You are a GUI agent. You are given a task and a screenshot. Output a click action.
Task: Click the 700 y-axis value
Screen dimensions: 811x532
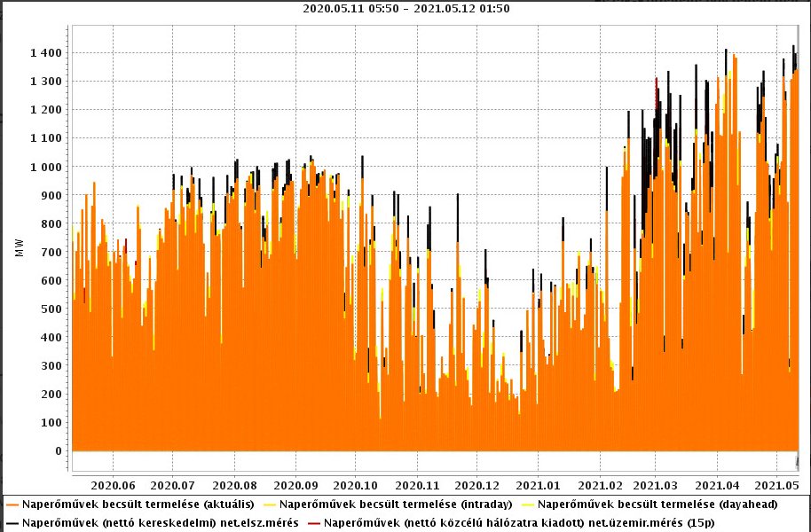click(x=52, y=252)
